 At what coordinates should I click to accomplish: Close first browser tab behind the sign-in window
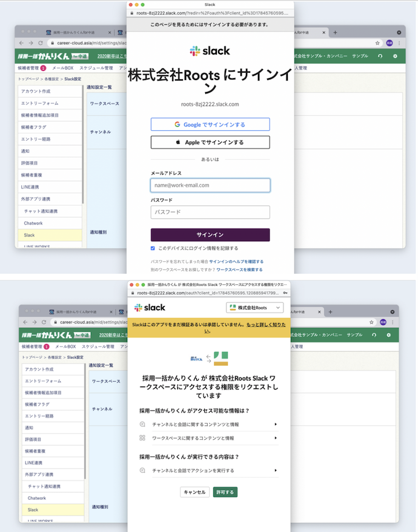tap(110, 33)
